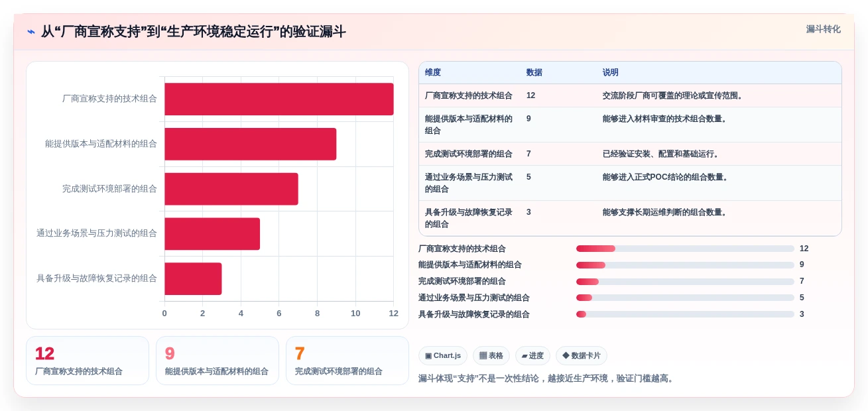Click the 表格 tag chip
Image resolution: width=868 pixels, height=411 pixels.
pyautogui.click(x=491, y=355)
